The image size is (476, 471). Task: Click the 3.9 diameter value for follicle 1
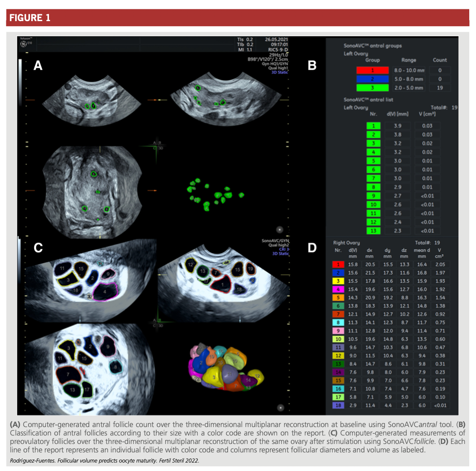coord(397,126)
